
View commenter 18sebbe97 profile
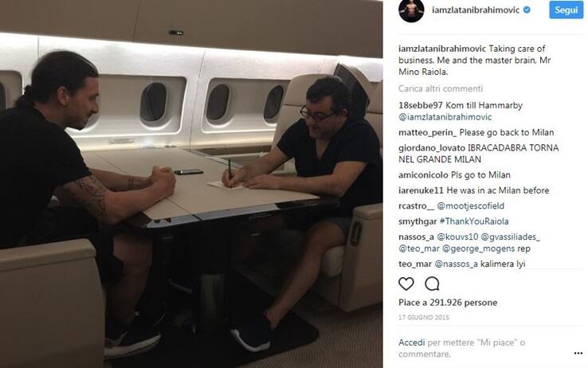tap(421, 106)
